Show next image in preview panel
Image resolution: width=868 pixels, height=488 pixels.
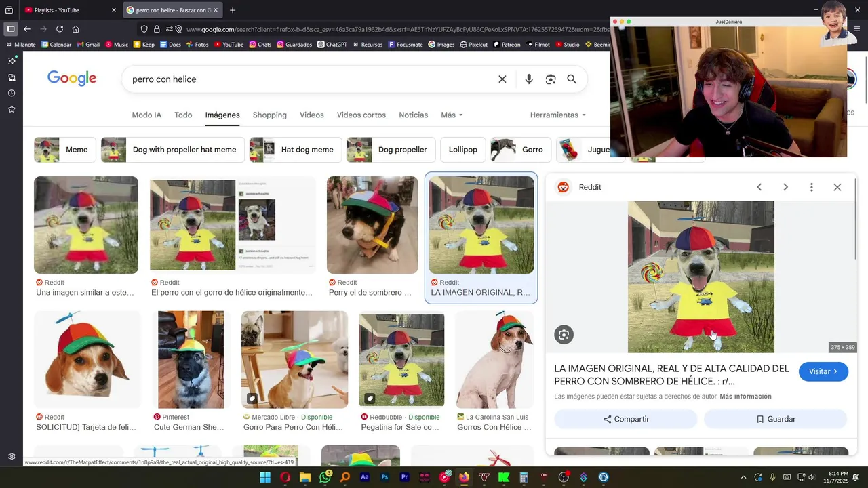(x=785, y=187)
